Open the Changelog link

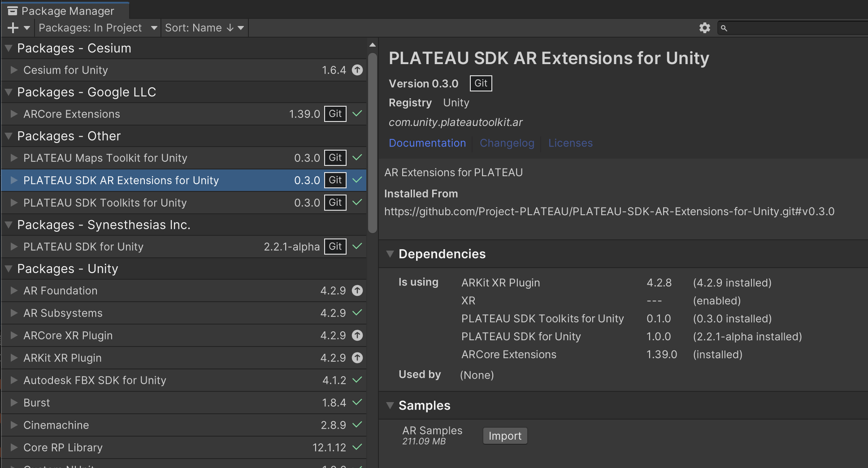point(507,143)
